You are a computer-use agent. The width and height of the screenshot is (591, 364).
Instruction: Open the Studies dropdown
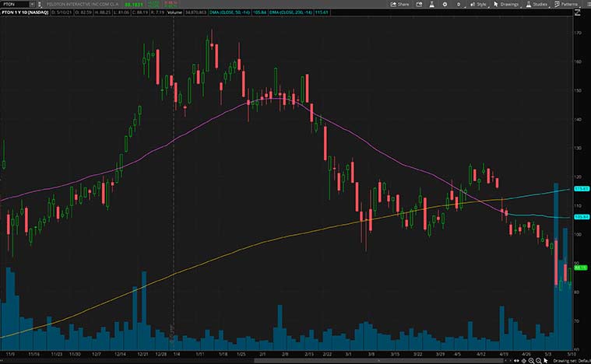pos(537,4)
